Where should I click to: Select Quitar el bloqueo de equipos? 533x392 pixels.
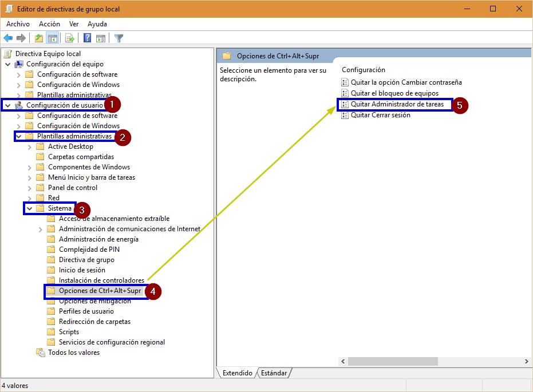click(x=394, y=93)
